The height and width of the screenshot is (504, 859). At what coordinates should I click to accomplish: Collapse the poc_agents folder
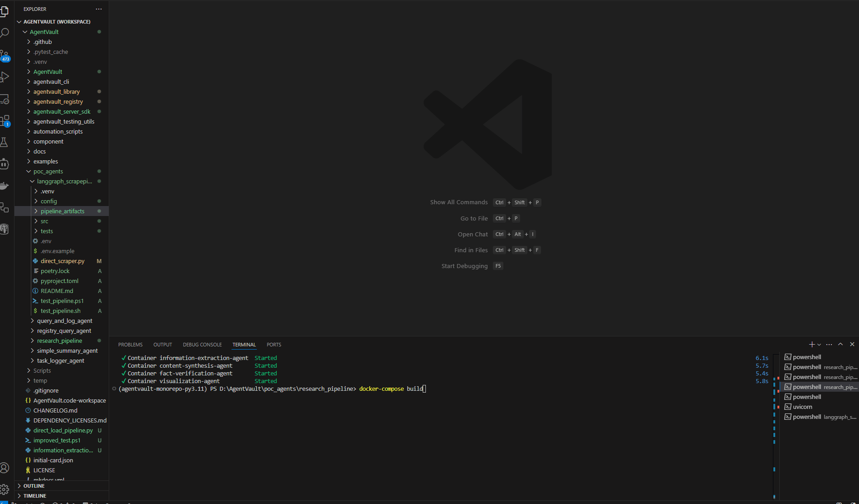pyautogui.click(x=48, y=171)
